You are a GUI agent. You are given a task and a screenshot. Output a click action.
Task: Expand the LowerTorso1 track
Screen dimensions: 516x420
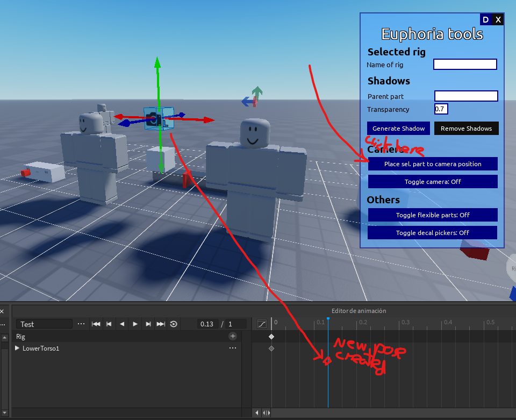pyautogui.click(x=16, y=348)
